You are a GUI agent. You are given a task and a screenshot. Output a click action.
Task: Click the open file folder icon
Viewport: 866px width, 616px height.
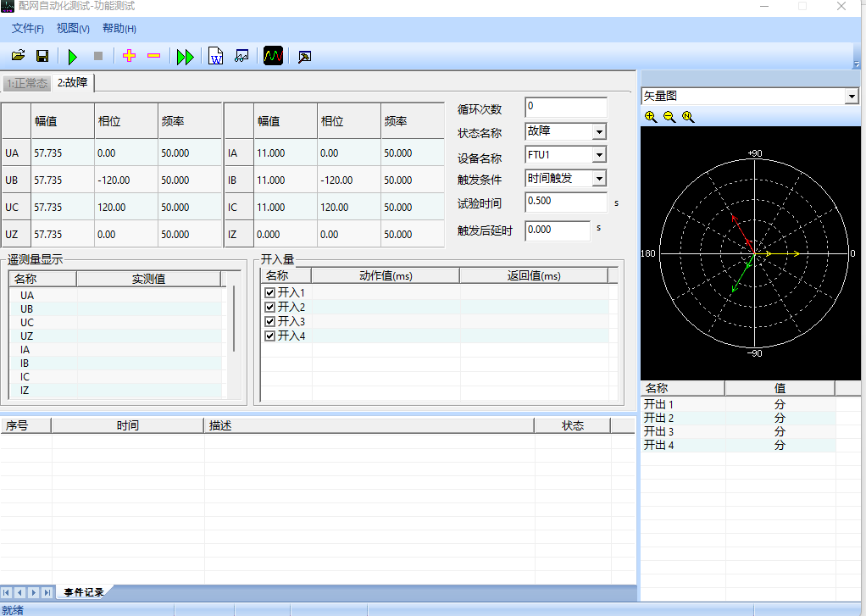(x=18, y=56)
